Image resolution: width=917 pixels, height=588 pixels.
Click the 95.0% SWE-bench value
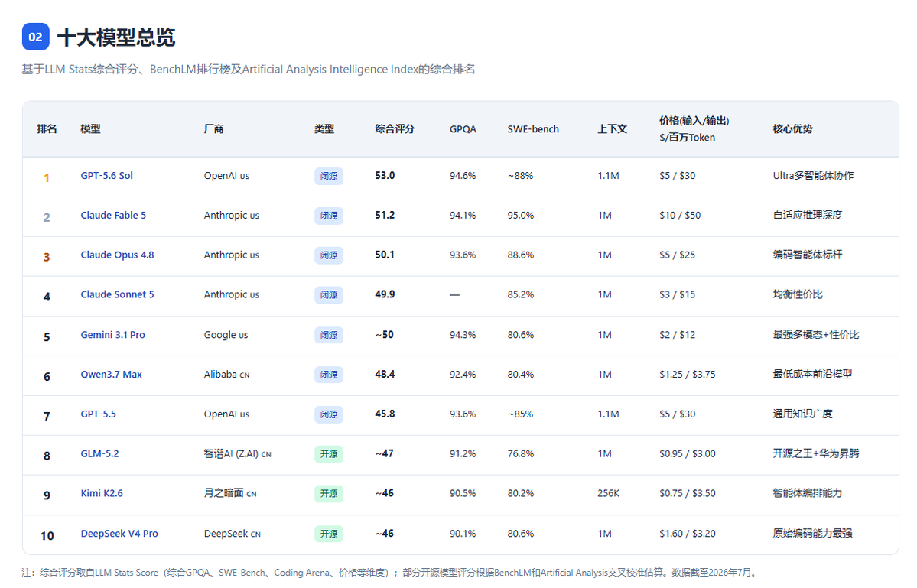[521, 215]
